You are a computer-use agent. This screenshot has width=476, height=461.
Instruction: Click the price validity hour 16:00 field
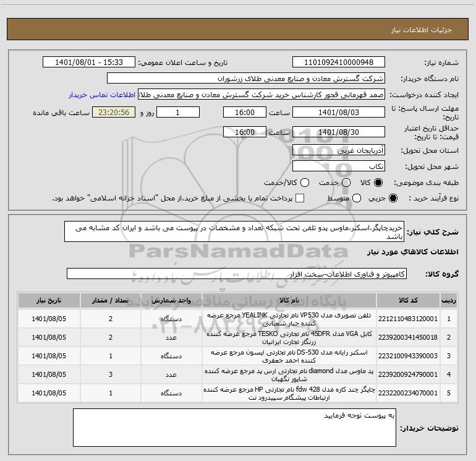[x=245, y=132]
